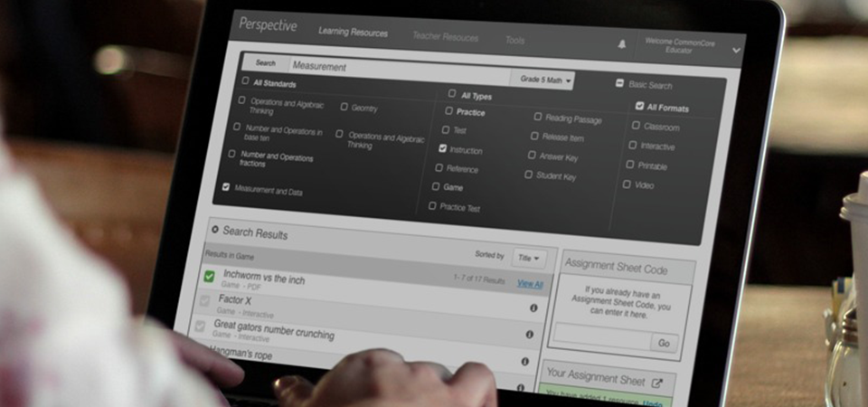
Task: Collapse the Search Results section icon
Action: coord(215,229)
